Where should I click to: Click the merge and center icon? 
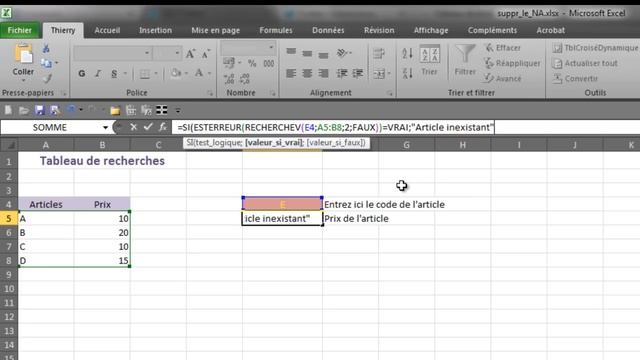(x=379, y=74)
